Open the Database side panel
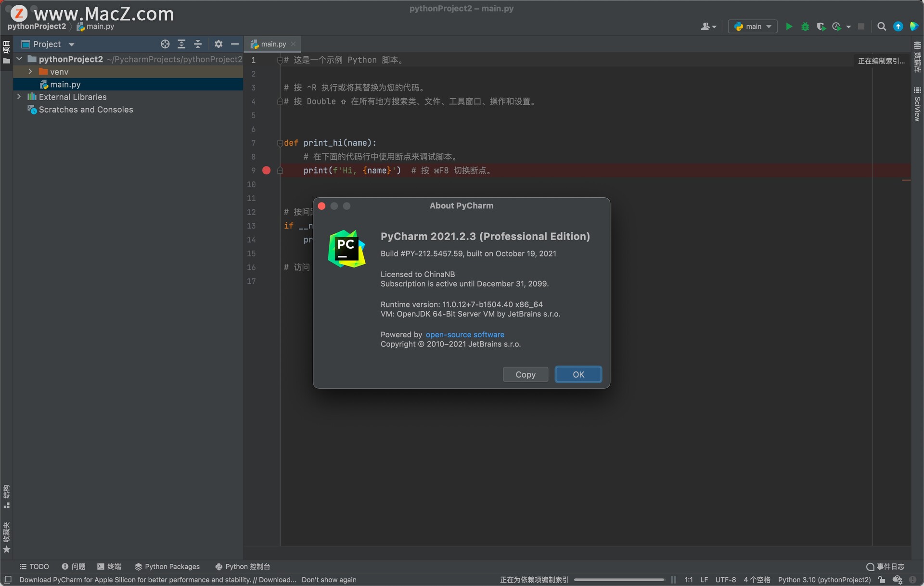Viewport: 924px width, 586px height. (x=917, y=57)
